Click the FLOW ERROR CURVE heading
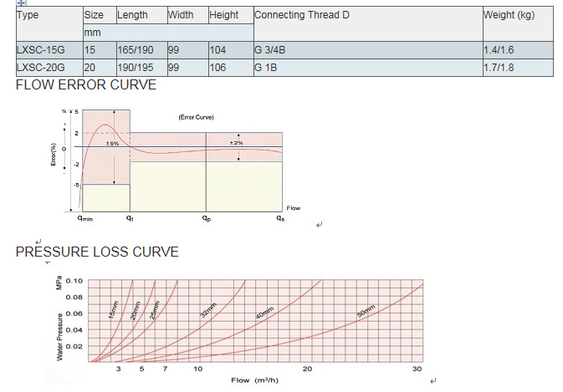Screen dimensions: 563x392 (86, 84)
